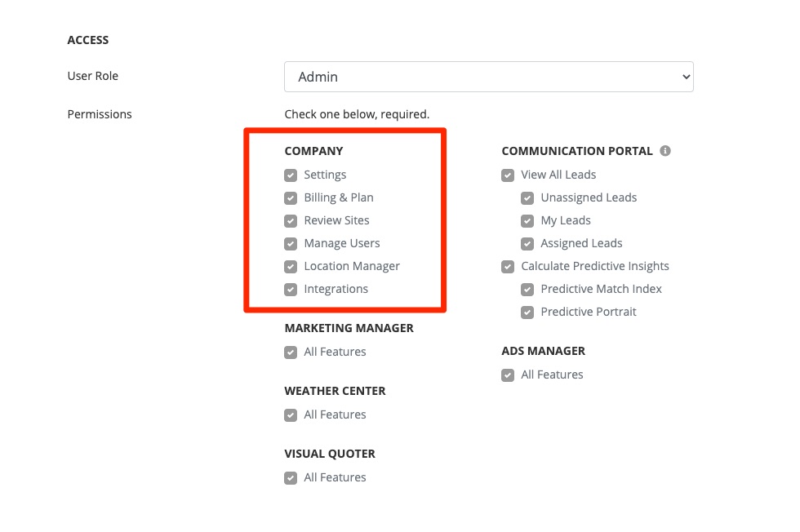This screenshot has height=532, width=800.
Task: Toggle the Location Manager checkbox
Action: click(x=291, y=267)
